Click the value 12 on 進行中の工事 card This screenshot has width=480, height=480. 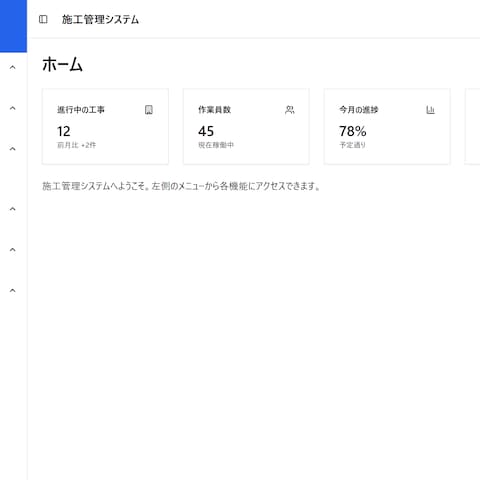[64, 131]
